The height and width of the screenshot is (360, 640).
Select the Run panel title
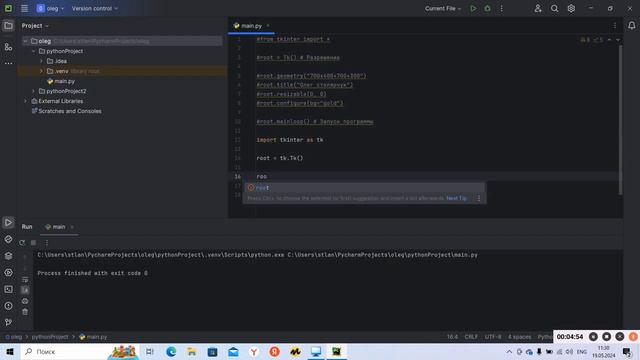coord(27,227)
